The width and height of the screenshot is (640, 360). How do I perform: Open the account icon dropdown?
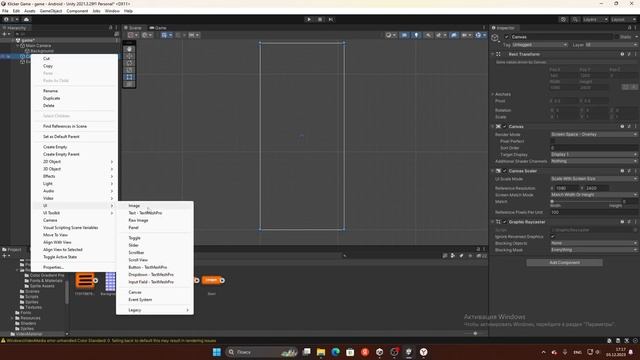click(11, 20)
